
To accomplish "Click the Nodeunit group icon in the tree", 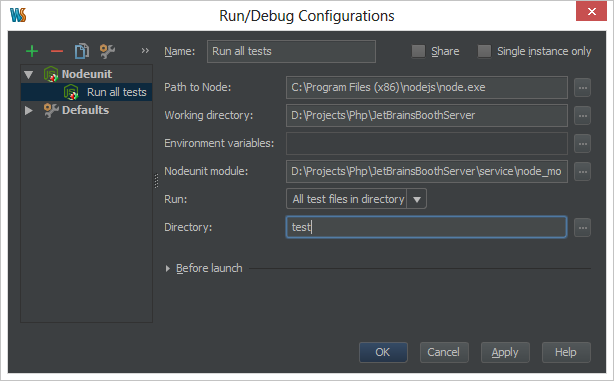I will click(x=51, y=74).
